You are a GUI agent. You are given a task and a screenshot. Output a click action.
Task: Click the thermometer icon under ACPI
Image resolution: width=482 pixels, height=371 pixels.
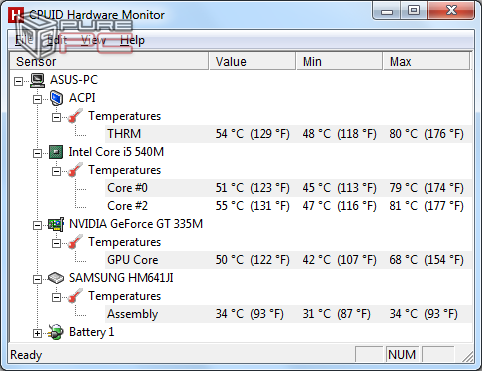click(x=75, y=116)
